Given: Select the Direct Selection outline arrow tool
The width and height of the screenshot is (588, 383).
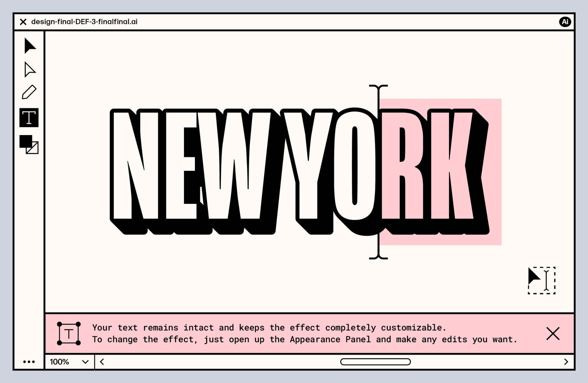Looking at the screenshot, I should point(29,70).
